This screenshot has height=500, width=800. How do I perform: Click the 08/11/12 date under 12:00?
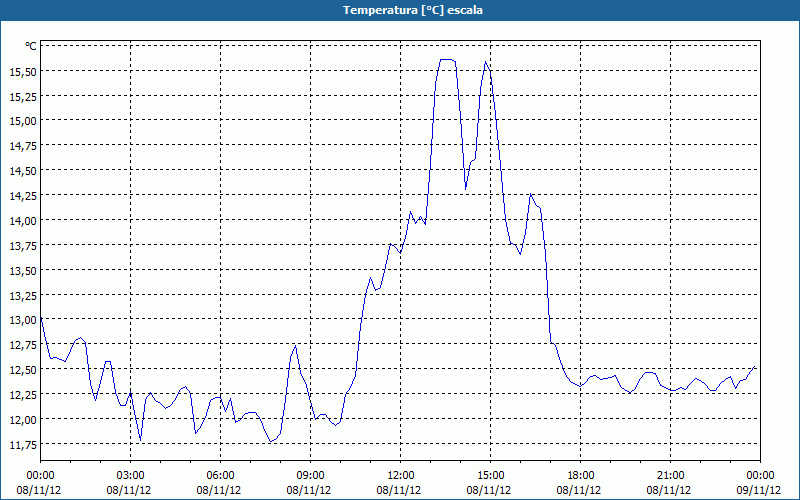coord(399,490)
